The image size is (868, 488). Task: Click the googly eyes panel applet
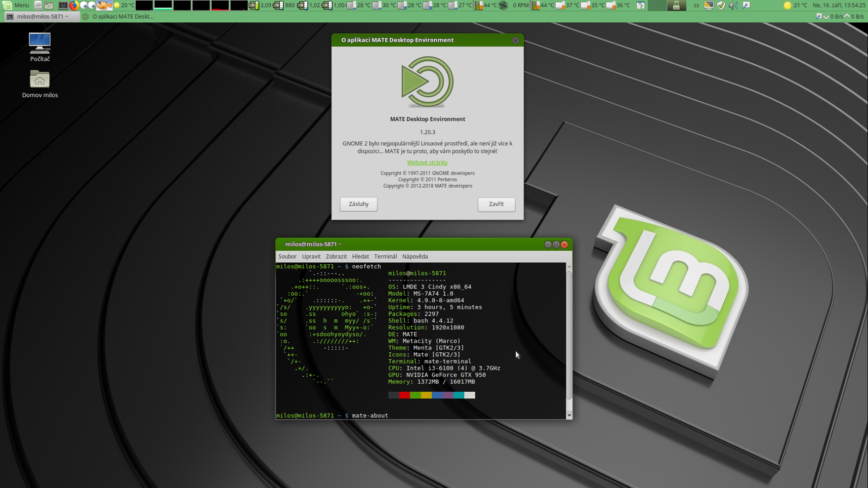pos(87,5)
